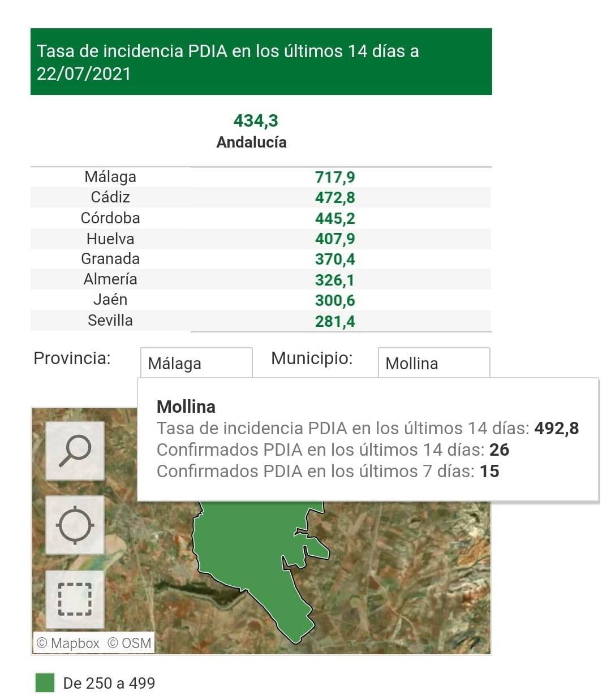
Task: Click the 'Municipio:' label
Action: pos(312,358)
